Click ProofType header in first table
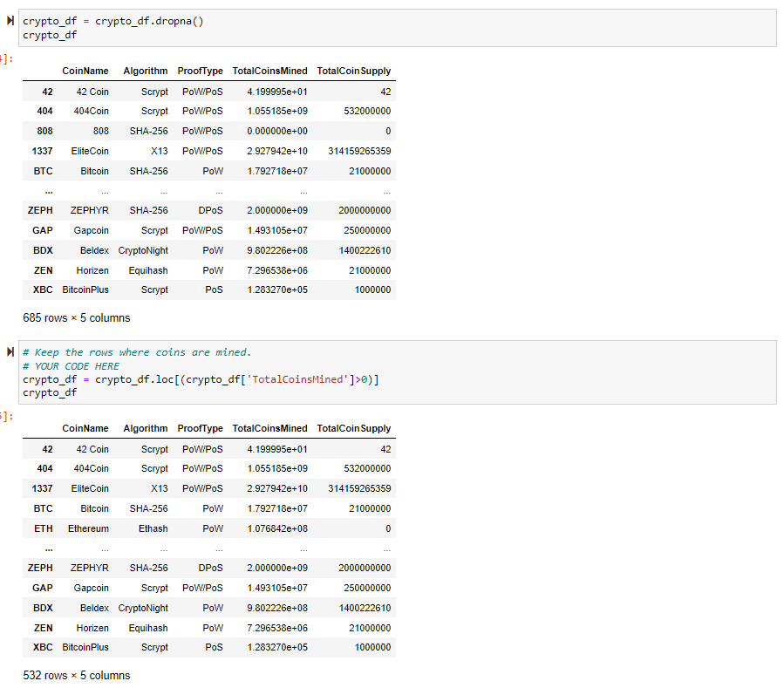The width and height of the screenshot is (784, 688). (x=200, y=71)
